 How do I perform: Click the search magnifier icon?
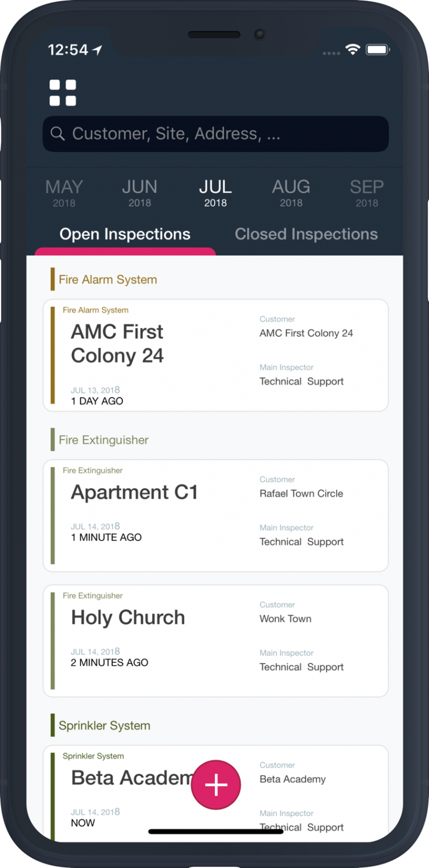tap(58, 134)
